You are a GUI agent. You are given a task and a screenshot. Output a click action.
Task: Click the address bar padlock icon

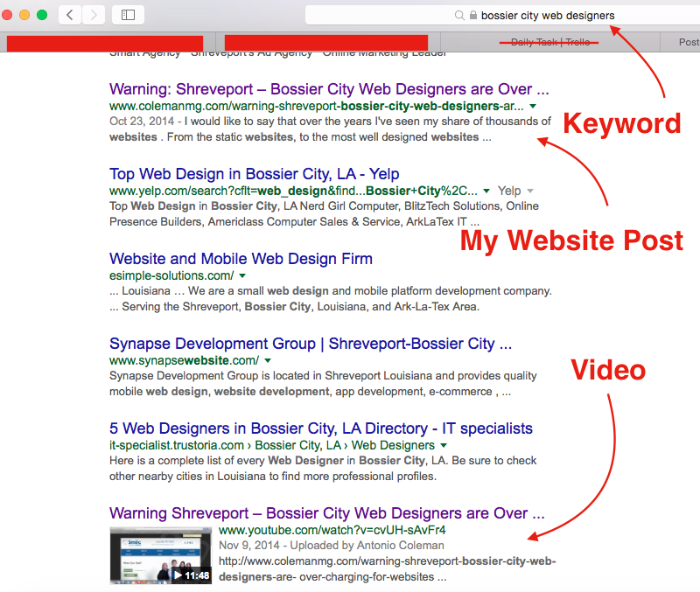[x=473, y=16]
